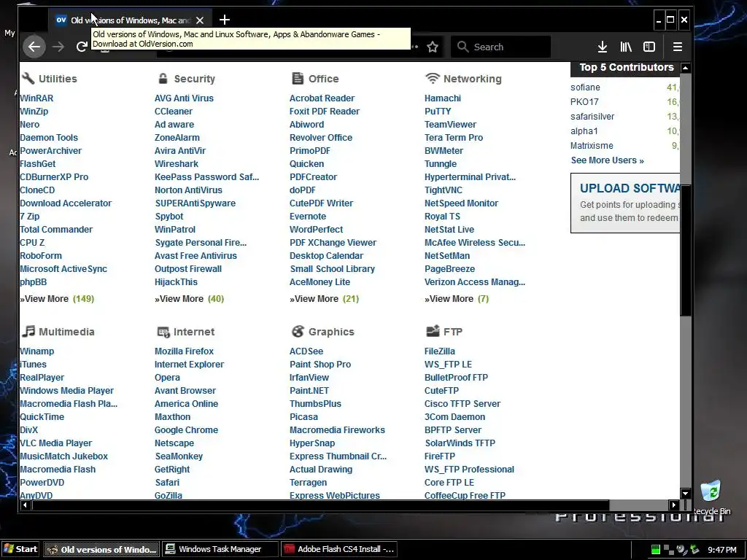Click the Office document icon
747x560 pixels.
(298, 78)
